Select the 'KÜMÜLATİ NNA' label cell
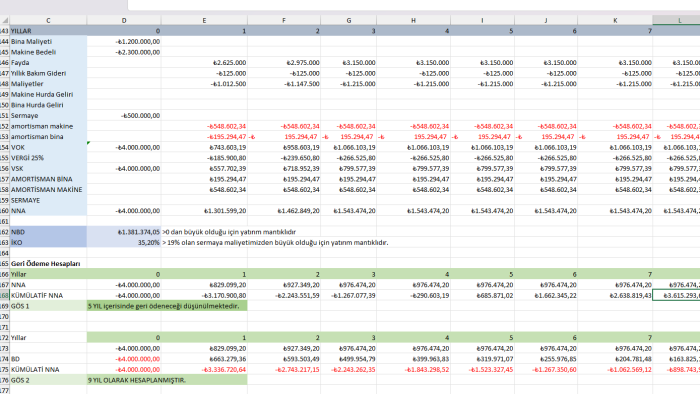 click(x=48, y=369)
